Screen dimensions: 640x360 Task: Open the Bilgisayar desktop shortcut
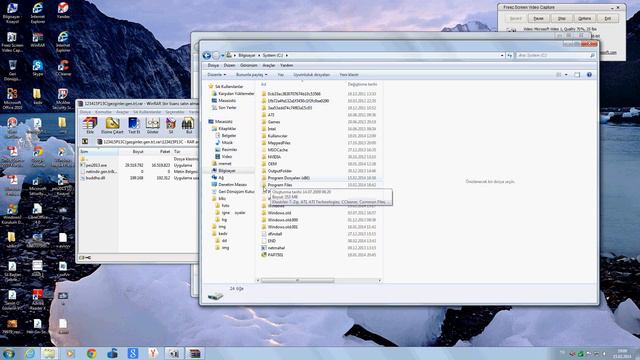pyautogui.click(x=11, y=13)
